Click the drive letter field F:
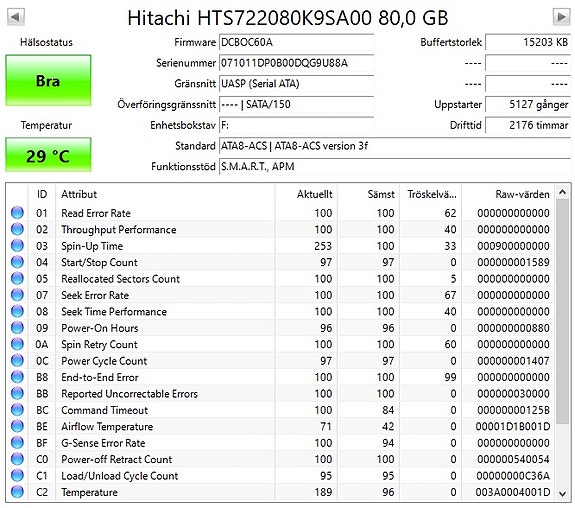Viewport: 575px width, 508px height. (296, 125)
